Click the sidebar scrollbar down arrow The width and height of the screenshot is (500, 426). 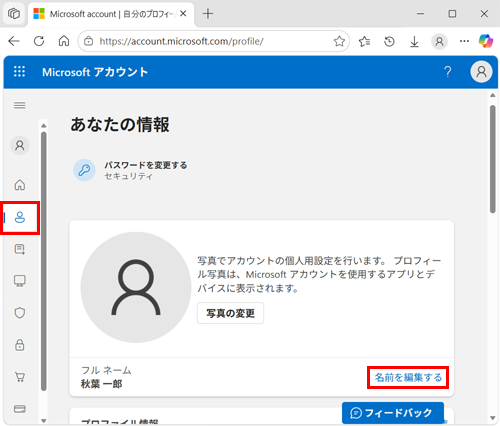pos(43,421)
